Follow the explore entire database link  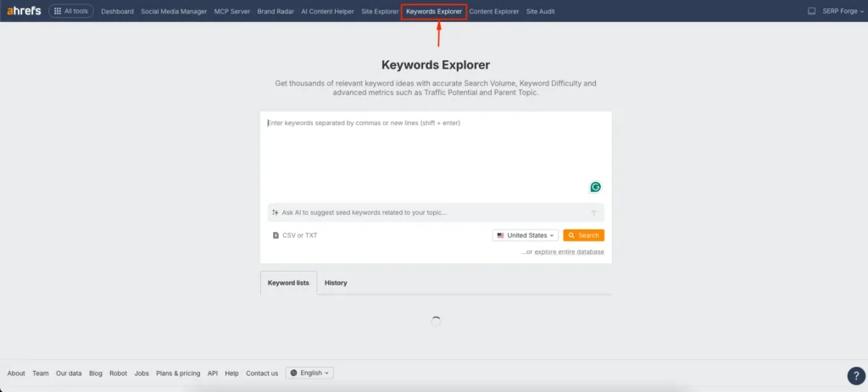click(x=569, y=252)
